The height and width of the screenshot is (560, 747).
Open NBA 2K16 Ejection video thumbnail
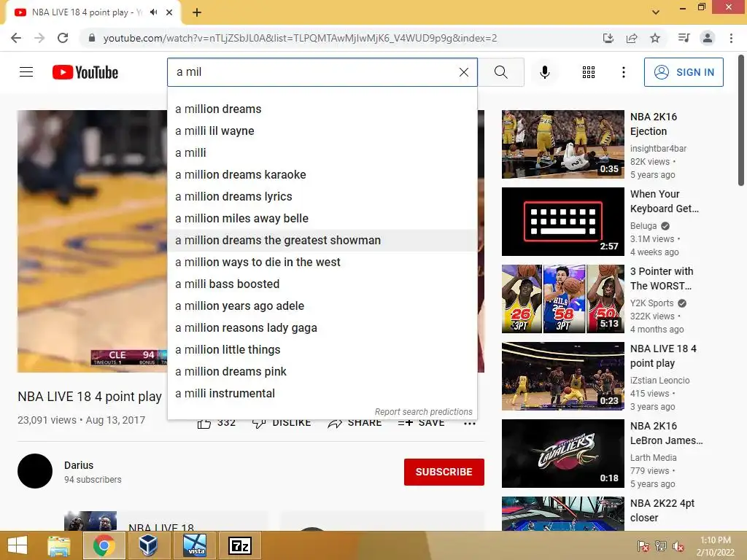tap(562, 144)
